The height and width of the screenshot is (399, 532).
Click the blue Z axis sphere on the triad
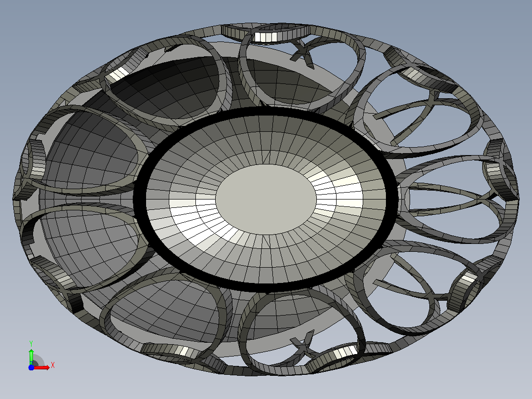point(31,368)
